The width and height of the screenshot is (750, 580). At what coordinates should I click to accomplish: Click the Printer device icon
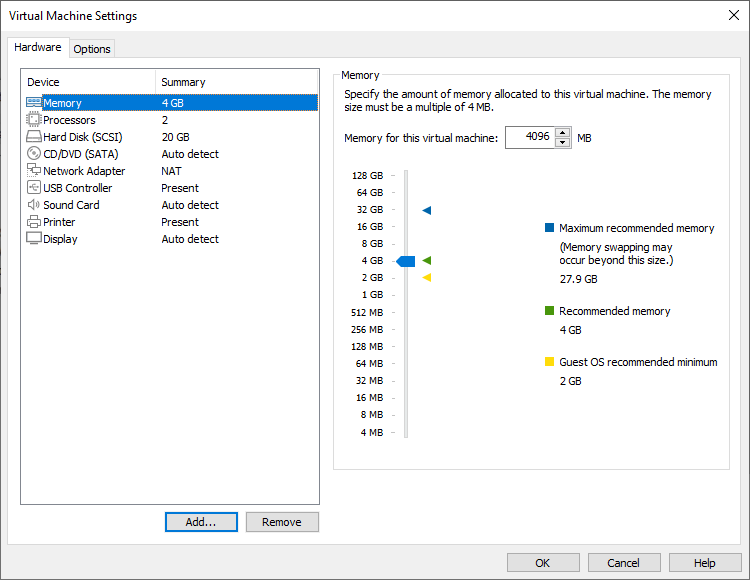tap(33, 222)
